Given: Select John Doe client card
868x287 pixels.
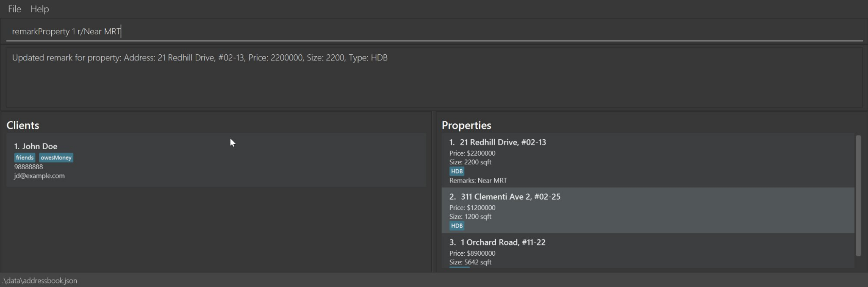Looking at the screenshot, I should pyautogui.click(x=216, y=160).
